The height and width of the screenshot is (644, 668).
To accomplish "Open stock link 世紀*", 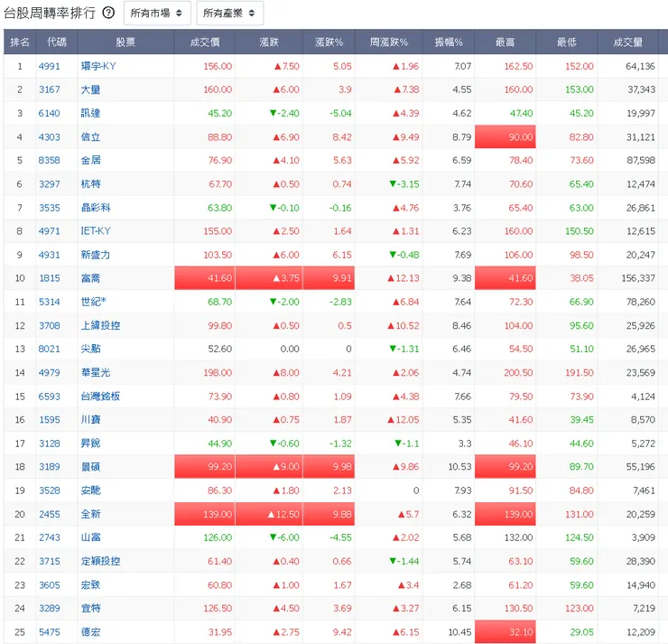I will point(94,302).
